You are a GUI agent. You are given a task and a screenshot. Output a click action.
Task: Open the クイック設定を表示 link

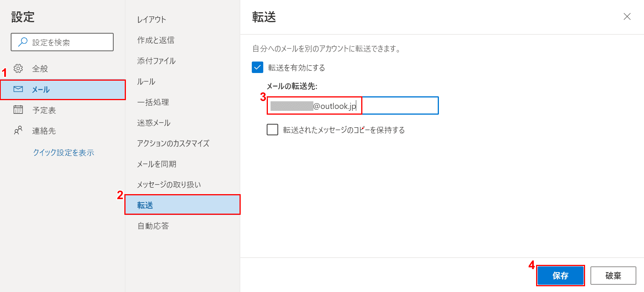[64, 152]
